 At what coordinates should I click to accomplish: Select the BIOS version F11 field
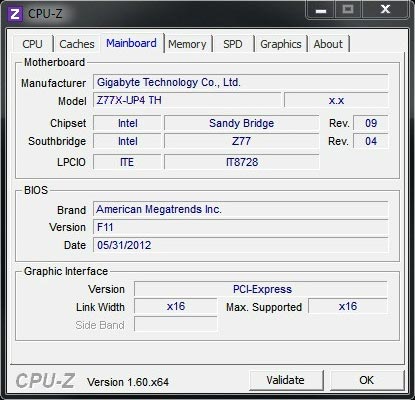tap(240, 227)
